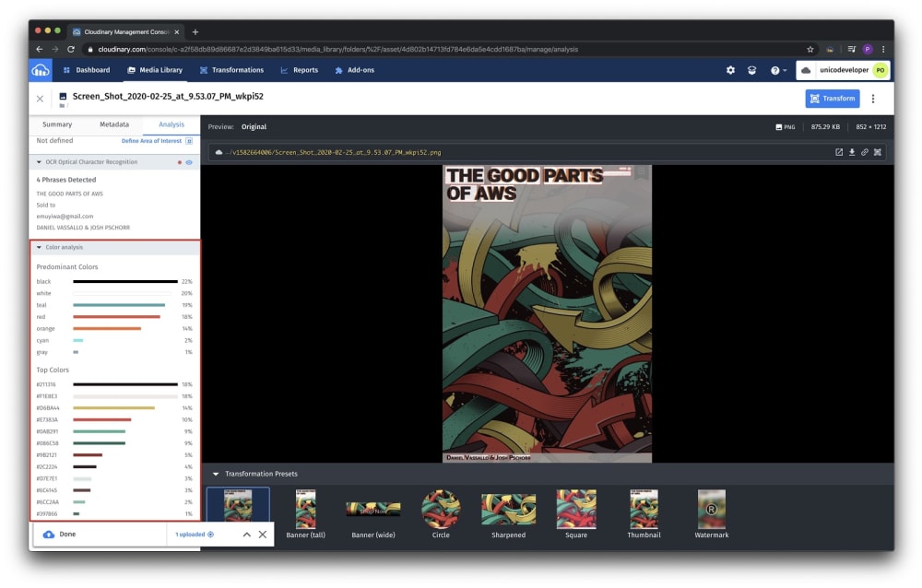
Task: Select the Circle preset thumbnail
Action: pyautogui.click(x=441, y=510)
